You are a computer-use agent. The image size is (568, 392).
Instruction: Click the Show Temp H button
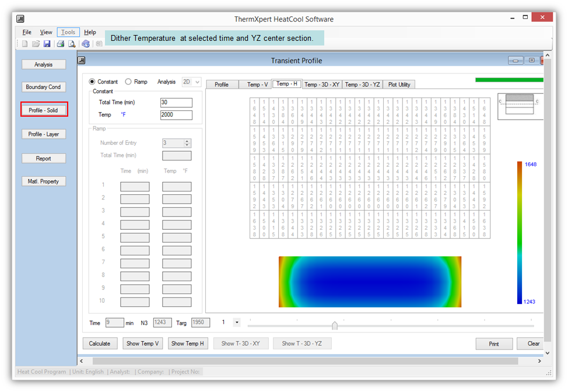point(188,344)
